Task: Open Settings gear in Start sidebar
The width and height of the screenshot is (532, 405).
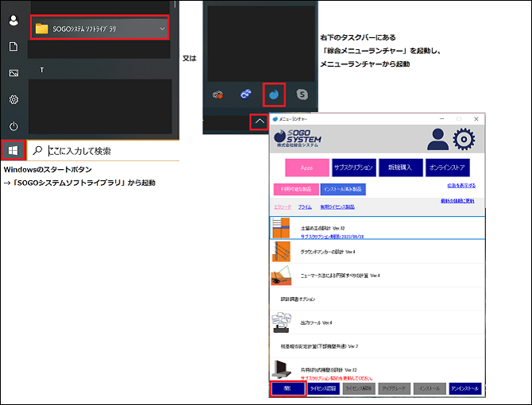Action: tap(13, 100)
